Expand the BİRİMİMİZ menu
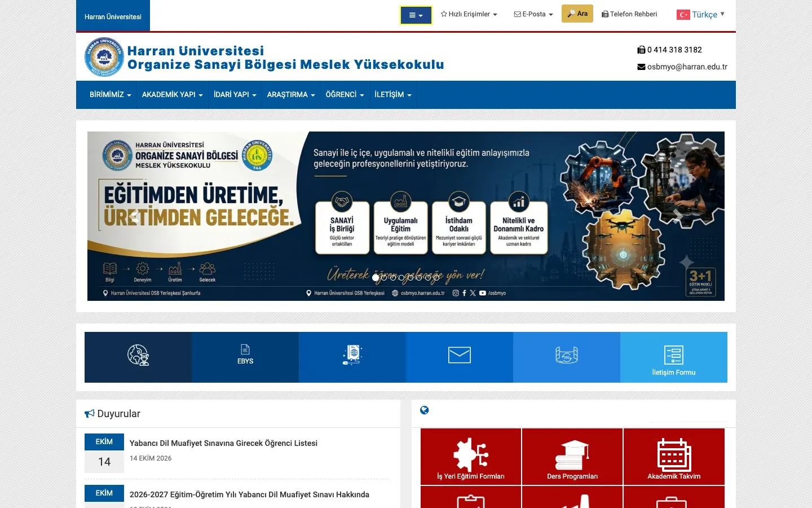The height and width of the screenshot is (508, 812). 110,95
